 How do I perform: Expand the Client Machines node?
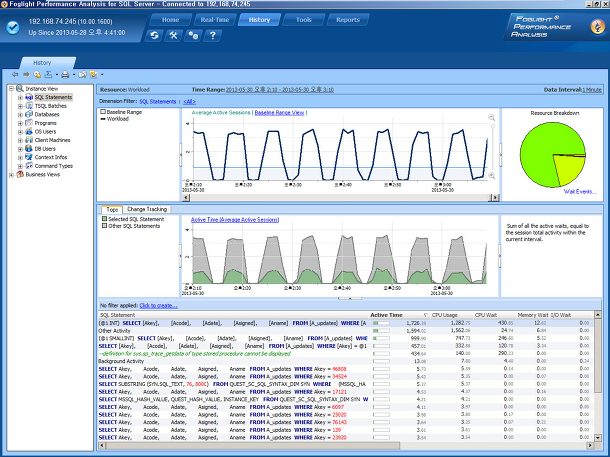(20, 140)
